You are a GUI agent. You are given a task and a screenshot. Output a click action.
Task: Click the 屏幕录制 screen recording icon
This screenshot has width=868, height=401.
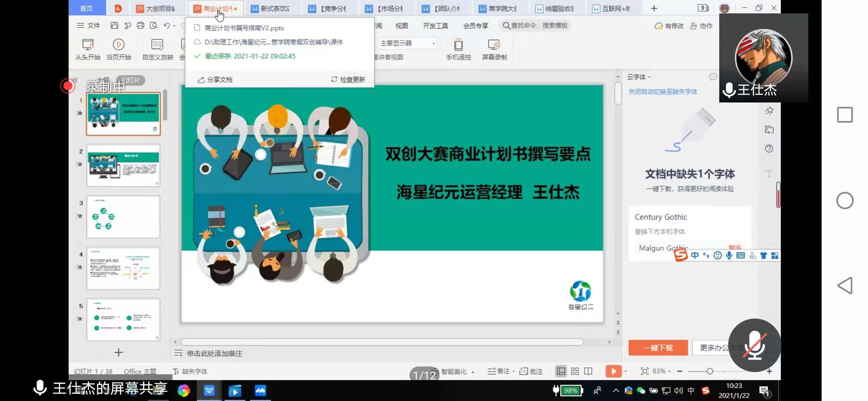point(494,45)
